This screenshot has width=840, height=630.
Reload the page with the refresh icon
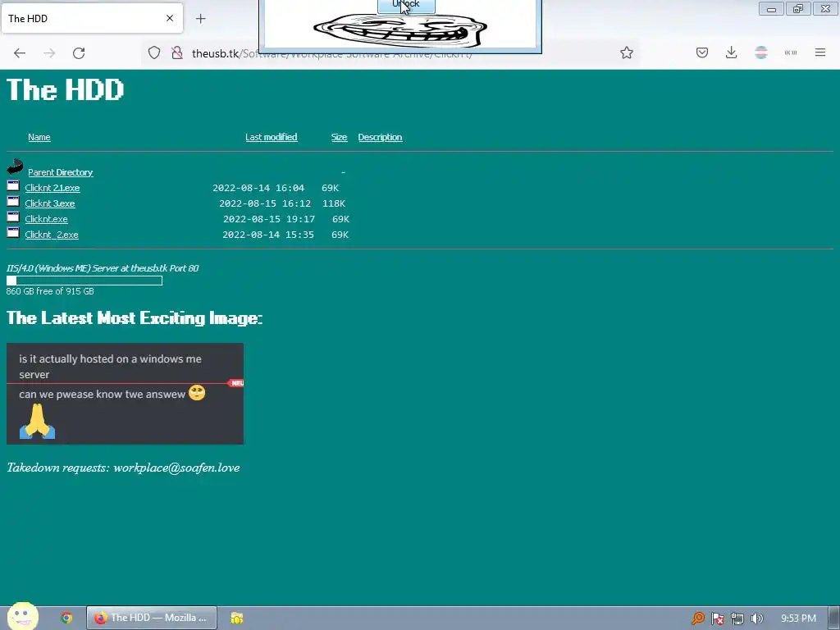coord(79,53)
